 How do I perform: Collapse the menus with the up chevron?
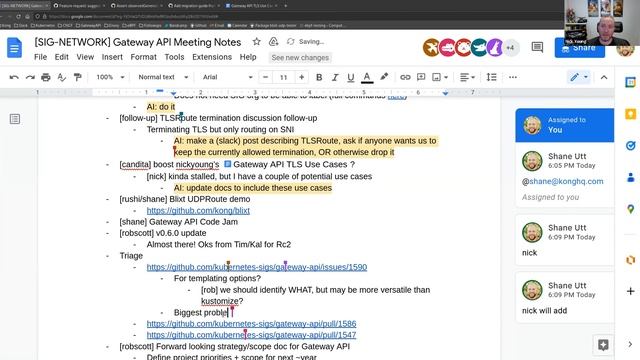click(604, 77)
